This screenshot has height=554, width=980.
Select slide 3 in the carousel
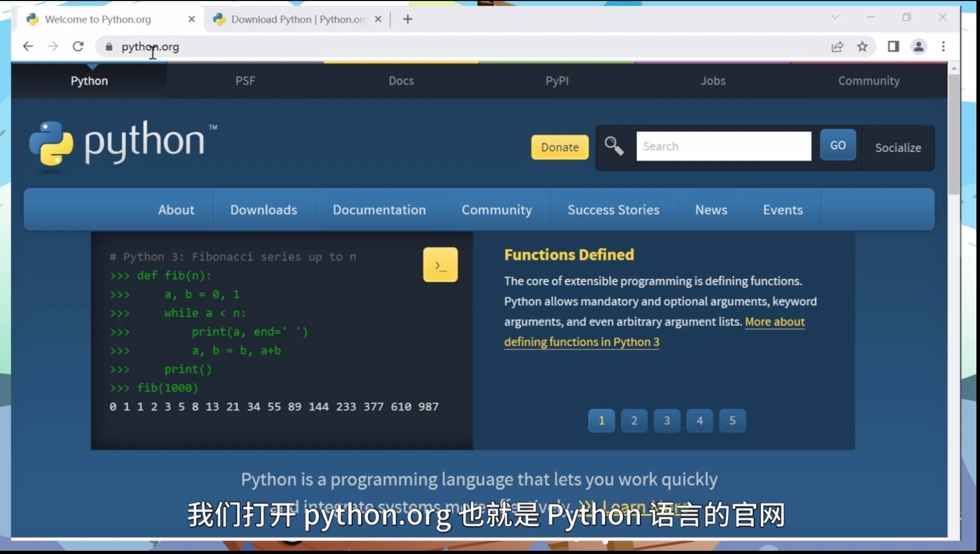[667, 421]
